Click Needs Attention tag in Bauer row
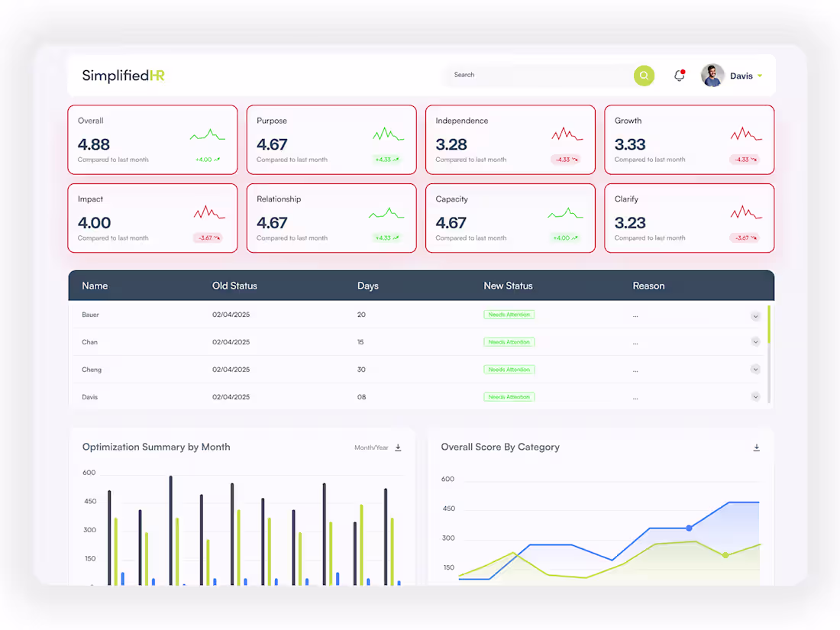Screen dimensions: 840x630 [509, 315]
